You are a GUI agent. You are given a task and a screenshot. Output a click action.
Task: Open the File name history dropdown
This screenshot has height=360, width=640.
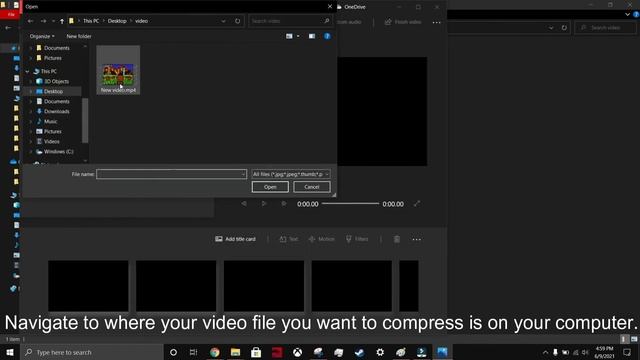243,174
